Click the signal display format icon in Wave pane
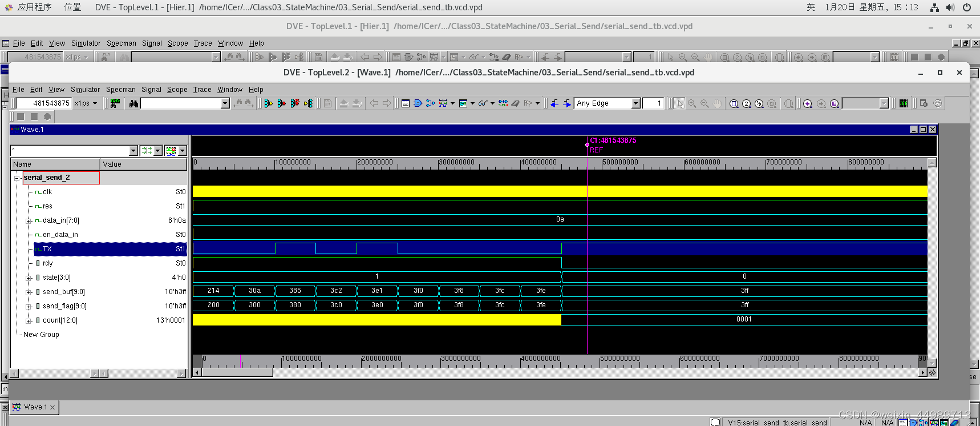The height and width of the screenshot is (426, 980). [171, 151]
